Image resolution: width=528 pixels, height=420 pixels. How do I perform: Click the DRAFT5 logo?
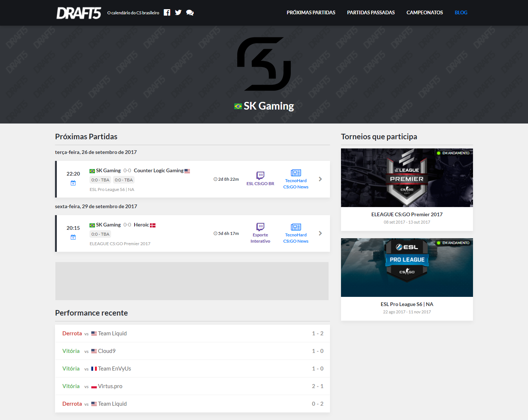[78, 13]
